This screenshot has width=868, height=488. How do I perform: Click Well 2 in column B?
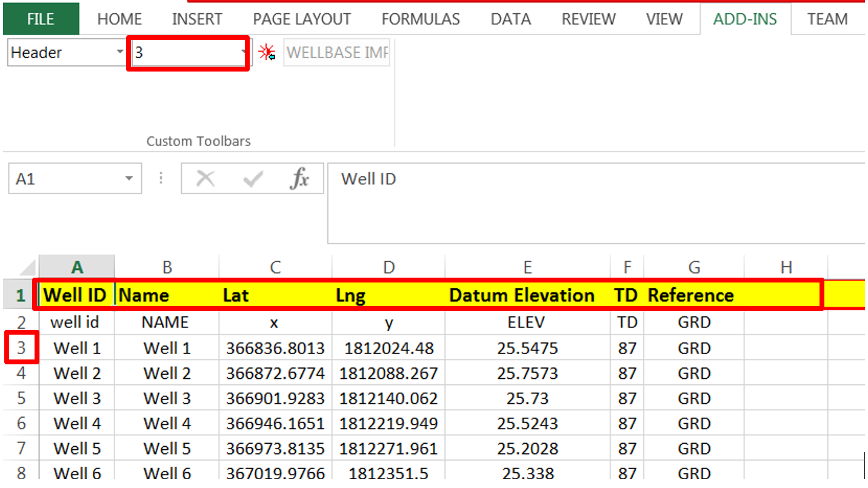tap(167, 373)
